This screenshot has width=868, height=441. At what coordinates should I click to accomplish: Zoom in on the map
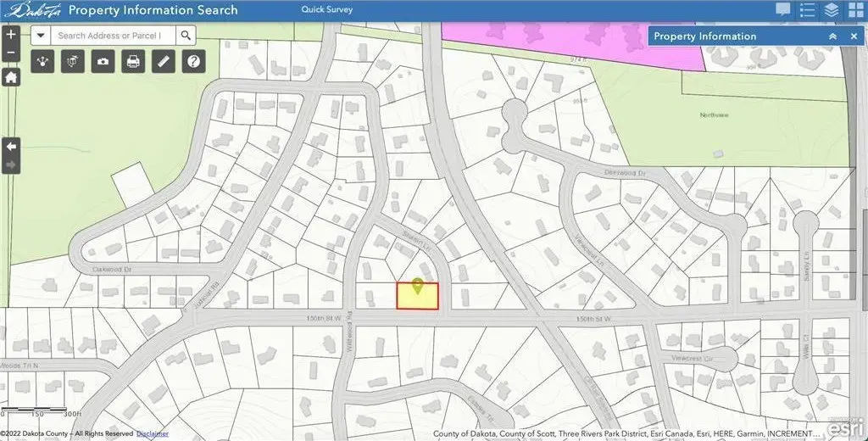click(x=11, y=36)
